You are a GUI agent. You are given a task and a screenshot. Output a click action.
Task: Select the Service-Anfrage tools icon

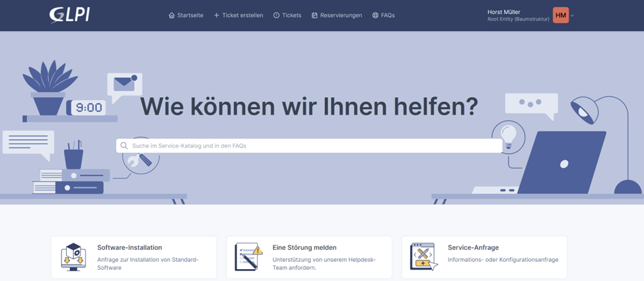[x=423, y=257]
